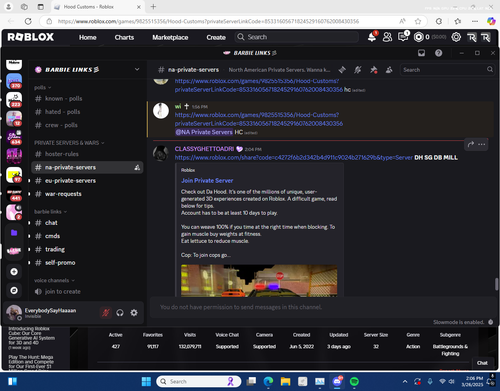Open a new browser tab
Viewport: 500px width, 391px height.
coord(153,7)
